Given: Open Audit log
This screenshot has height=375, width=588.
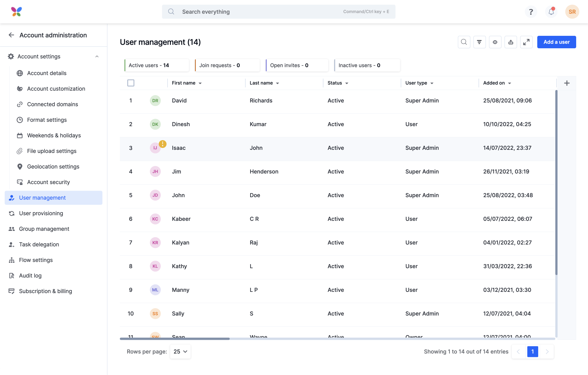Looking at the screenshot, I should pos(30,276).
